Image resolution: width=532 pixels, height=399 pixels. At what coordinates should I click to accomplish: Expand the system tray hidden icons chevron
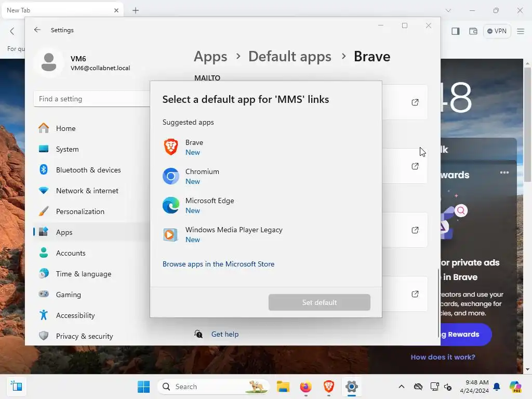pyautogui.click(x=402, y=387)
